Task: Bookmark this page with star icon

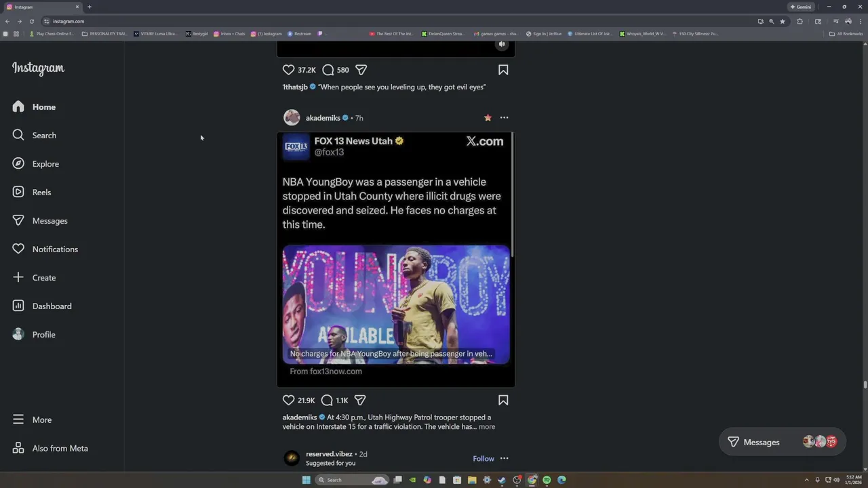Action: (783, 21)
